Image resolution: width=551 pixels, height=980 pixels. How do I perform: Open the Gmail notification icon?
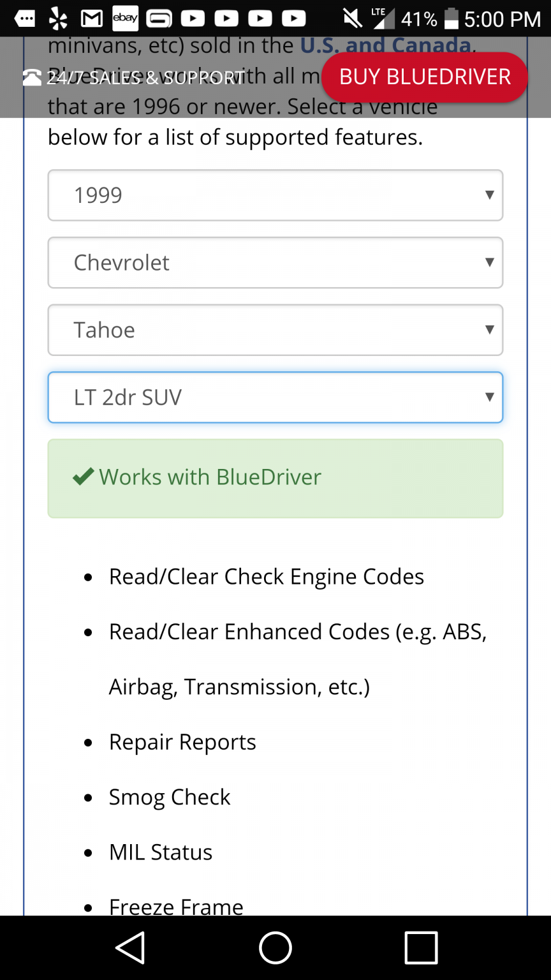[x=92, y=19]
